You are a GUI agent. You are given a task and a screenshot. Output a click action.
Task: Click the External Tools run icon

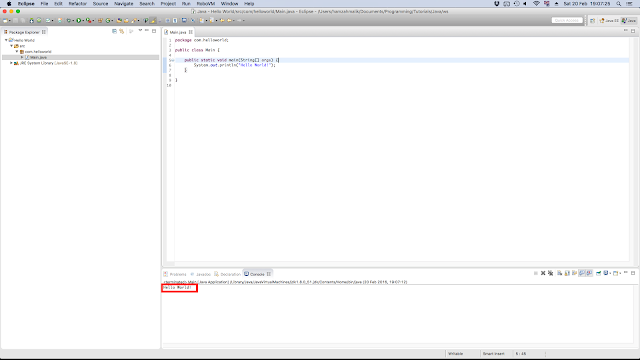[x=88, y=20]
